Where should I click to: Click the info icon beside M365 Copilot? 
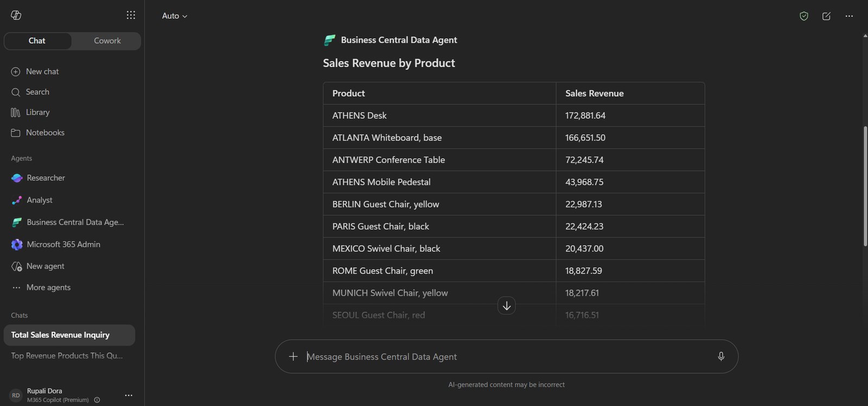click(x=97, y=400)
